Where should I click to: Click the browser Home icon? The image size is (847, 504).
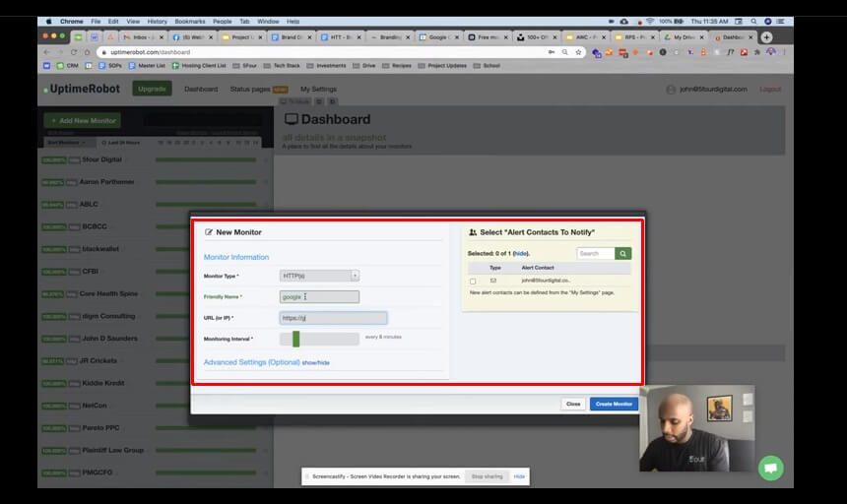87,52
